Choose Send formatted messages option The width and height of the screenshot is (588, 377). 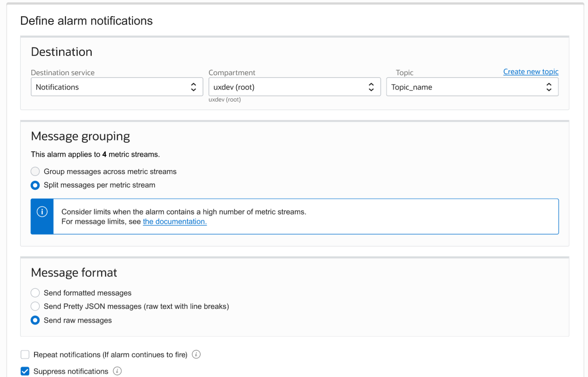click(x=35, y=293)
